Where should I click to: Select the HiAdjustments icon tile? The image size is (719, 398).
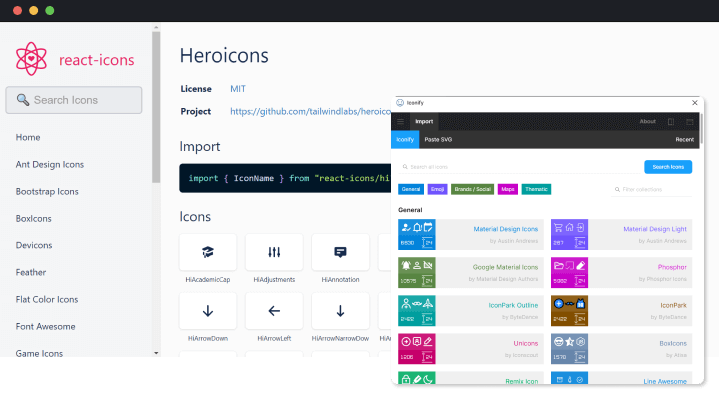click(x=274, y=252)
